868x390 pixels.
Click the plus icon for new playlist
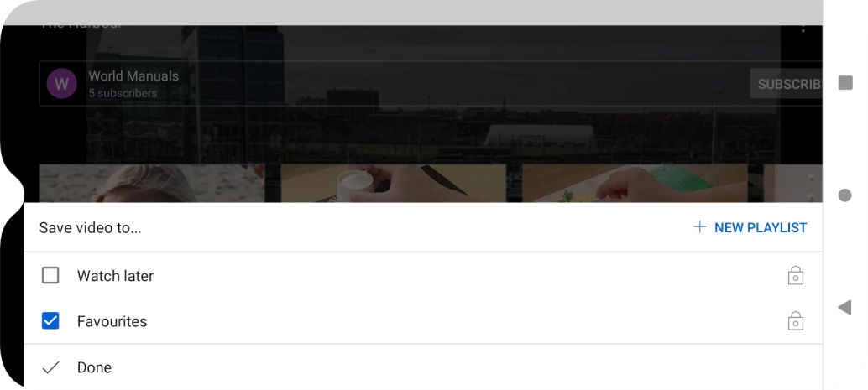(700, 226)
